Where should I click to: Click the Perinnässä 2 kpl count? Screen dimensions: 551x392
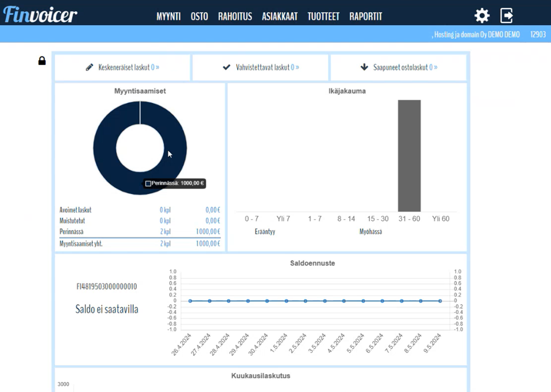point(165,232)
